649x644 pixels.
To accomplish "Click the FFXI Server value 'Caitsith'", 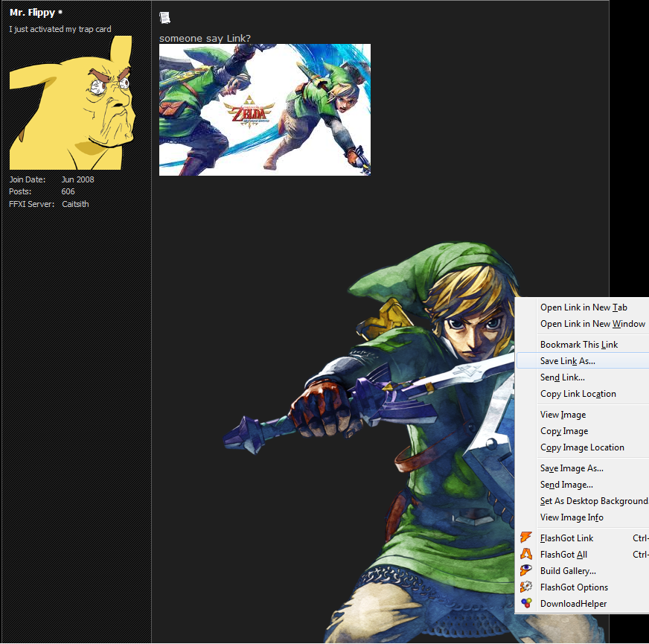I will point(75,204).
